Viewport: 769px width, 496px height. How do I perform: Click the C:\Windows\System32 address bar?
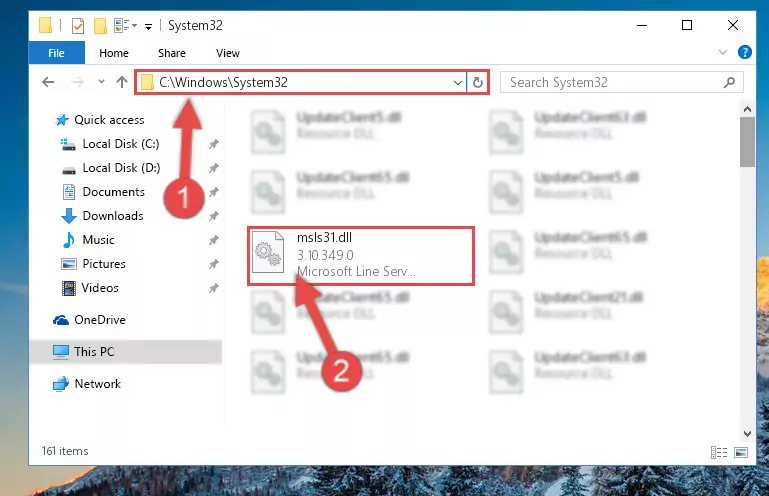pos(300,82)
